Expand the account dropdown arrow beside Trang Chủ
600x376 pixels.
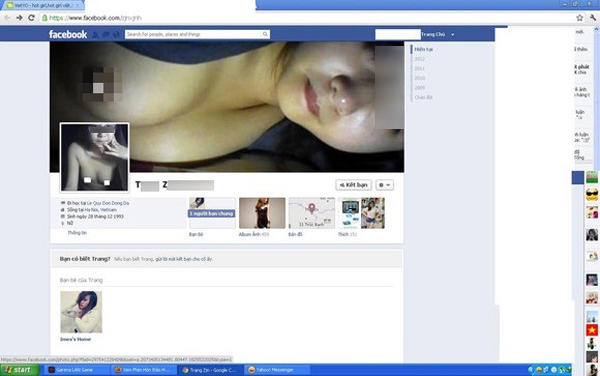click(452, 34)
